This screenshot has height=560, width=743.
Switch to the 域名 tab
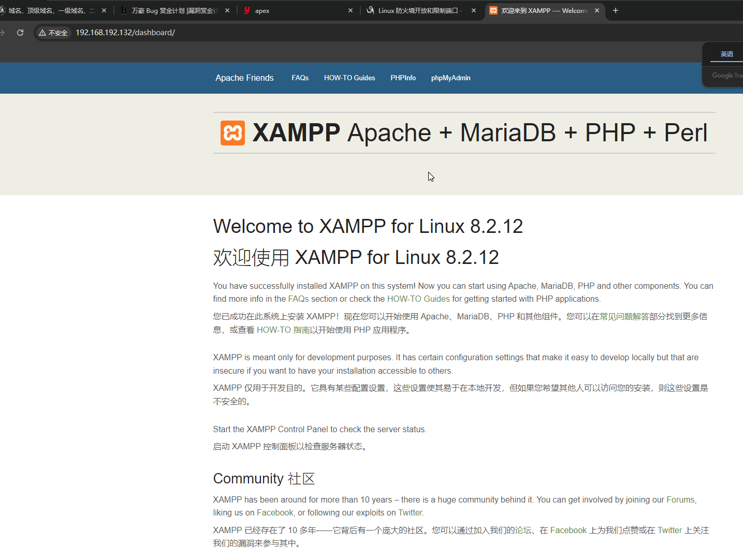point(52,10)
